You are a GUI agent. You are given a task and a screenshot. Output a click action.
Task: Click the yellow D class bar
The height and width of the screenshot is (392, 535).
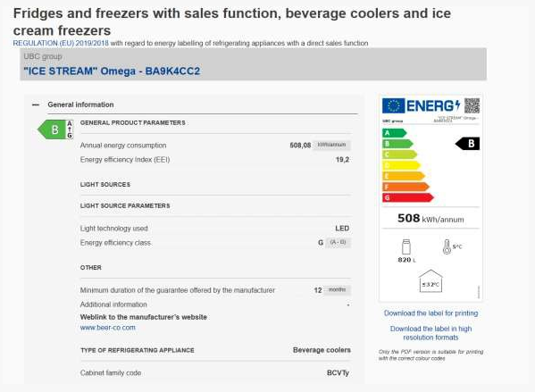(401, 165)
